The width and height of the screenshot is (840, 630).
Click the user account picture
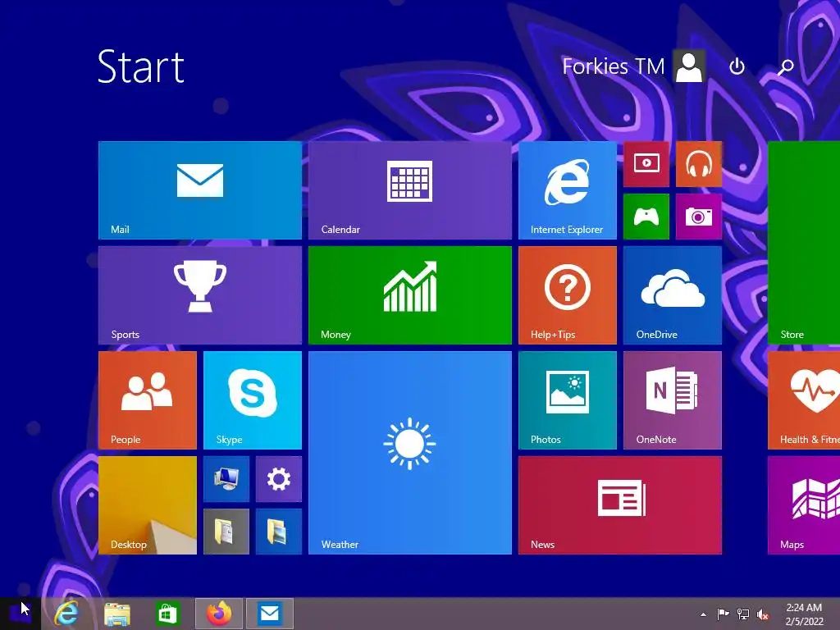click(x=689, y=66)
